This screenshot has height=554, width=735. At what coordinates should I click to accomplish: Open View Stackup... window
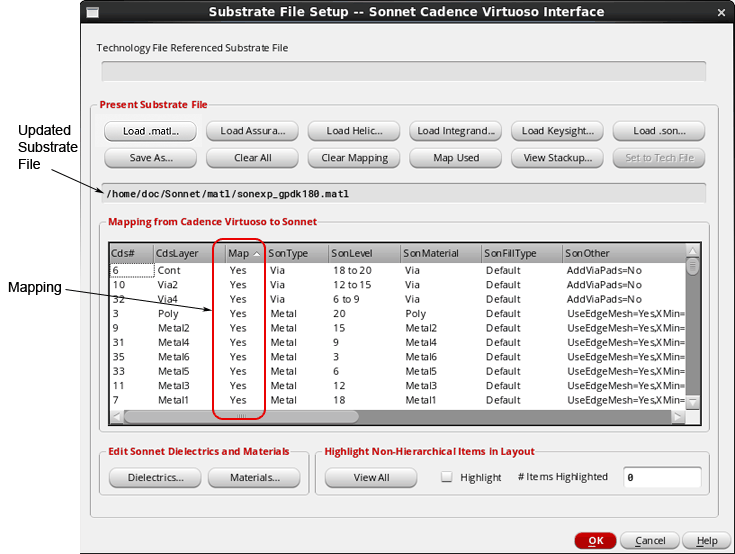[557, 158]
